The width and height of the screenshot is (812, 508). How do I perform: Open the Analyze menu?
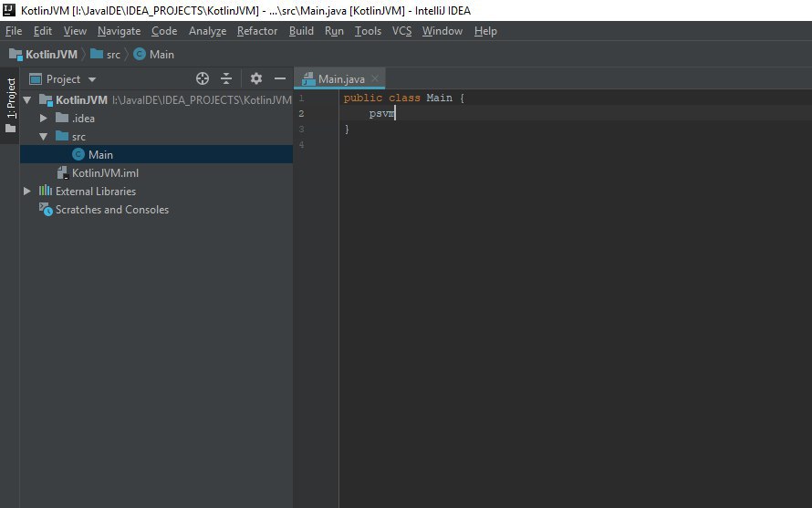point(207,31)
